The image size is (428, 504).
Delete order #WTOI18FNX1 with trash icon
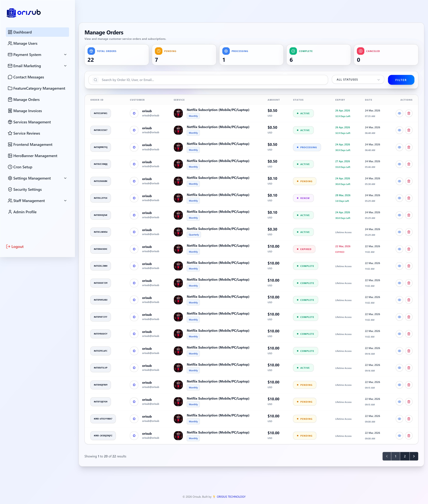pos(409,113)
